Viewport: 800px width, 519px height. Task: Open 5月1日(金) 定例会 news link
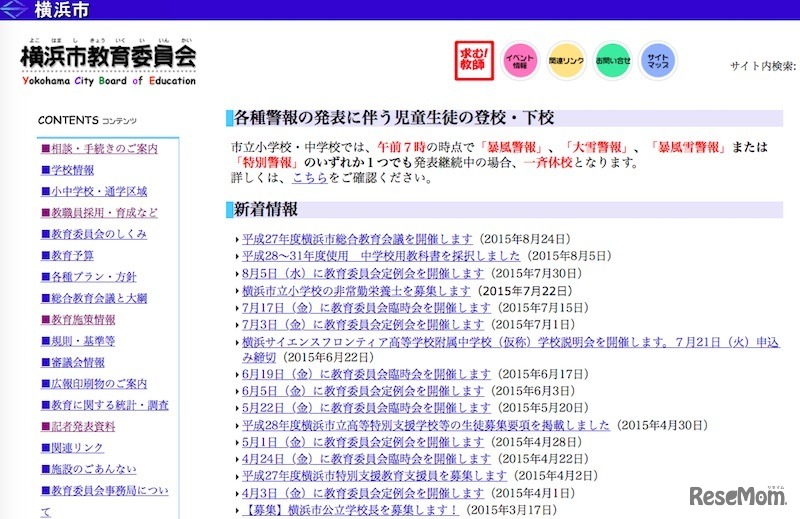363,442
